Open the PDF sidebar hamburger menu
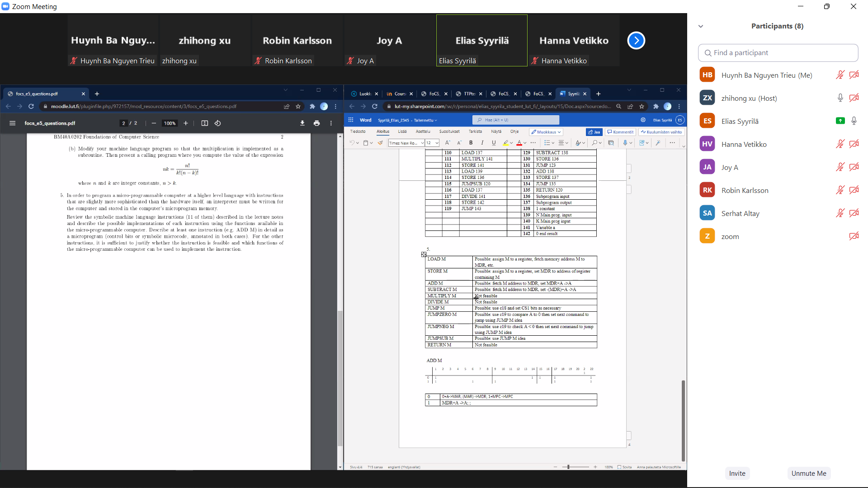The height and width of the screenshot is (488, 868). [13, 123]
